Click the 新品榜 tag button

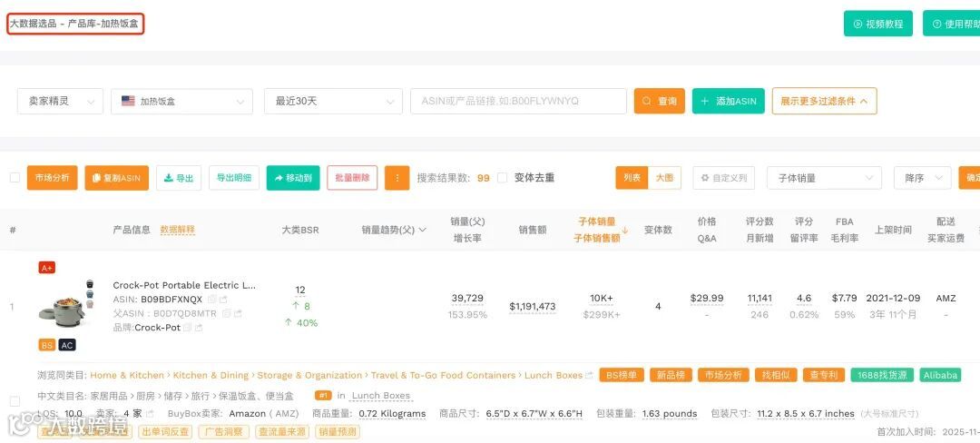point(671,376)
